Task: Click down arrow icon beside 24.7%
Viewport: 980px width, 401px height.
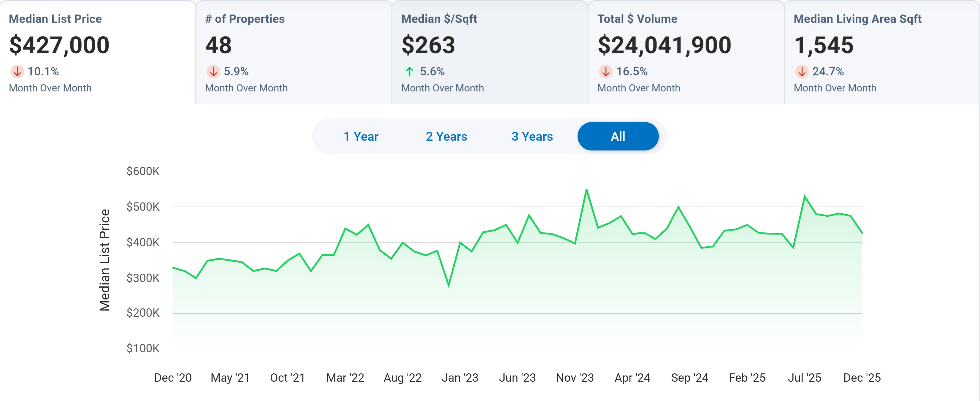Action: click(x=802, y=72)
